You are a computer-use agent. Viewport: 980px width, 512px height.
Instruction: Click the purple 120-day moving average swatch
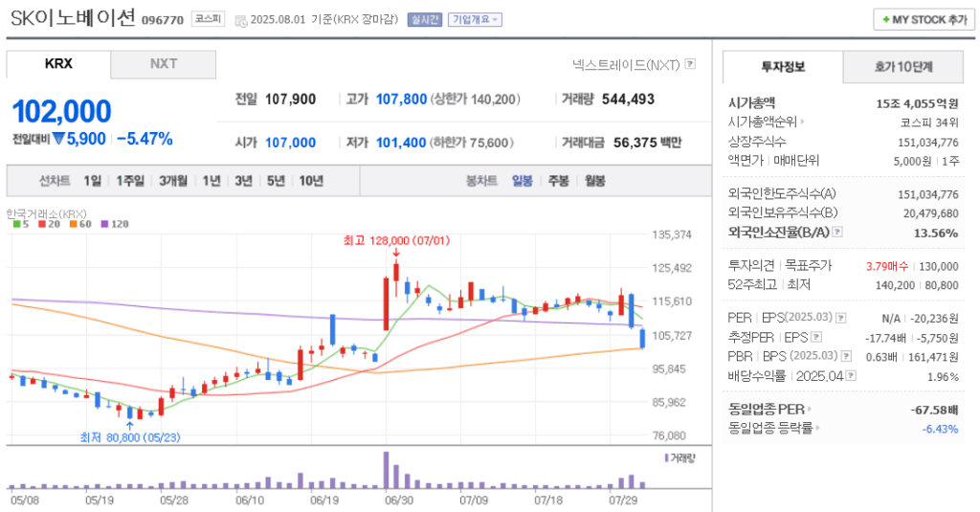[104, 224]
